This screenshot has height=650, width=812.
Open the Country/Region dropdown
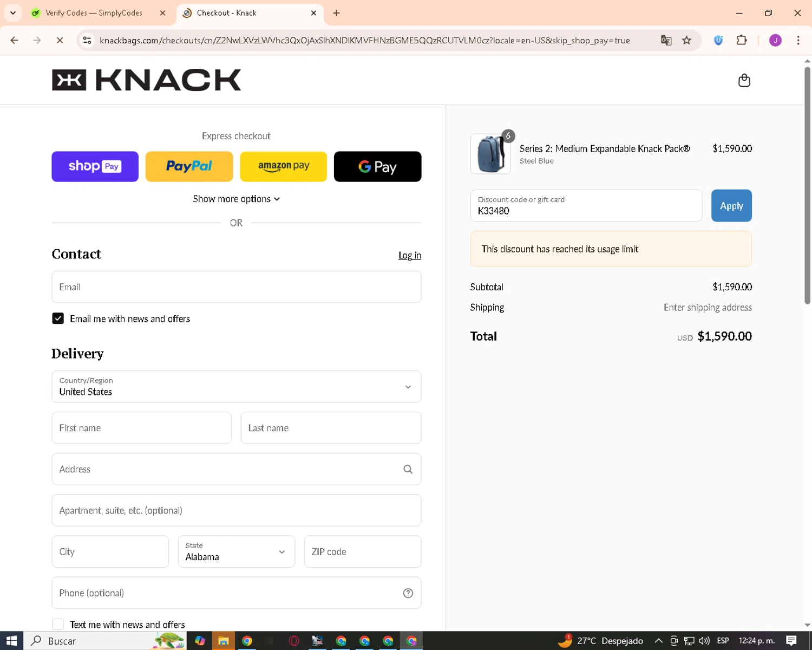[236, 387]
